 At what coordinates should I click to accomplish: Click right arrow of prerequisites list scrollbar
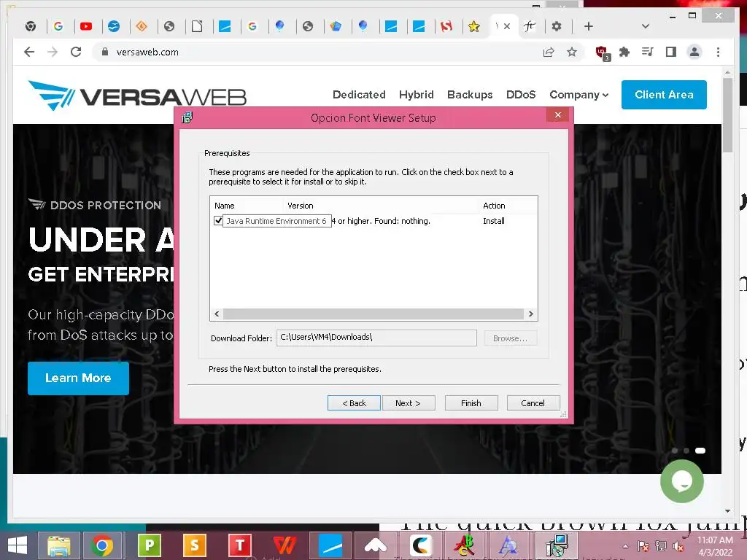pos(531,314)
